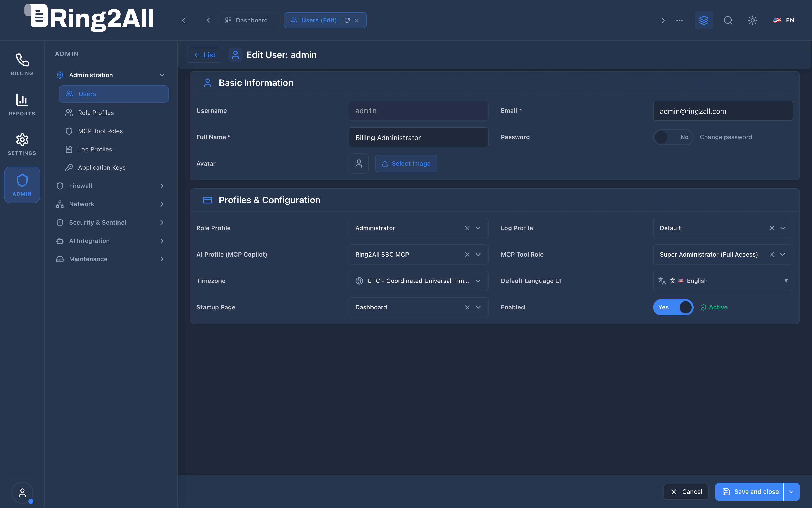Open MCP Tool Roles menu item

tap(113, 131)
